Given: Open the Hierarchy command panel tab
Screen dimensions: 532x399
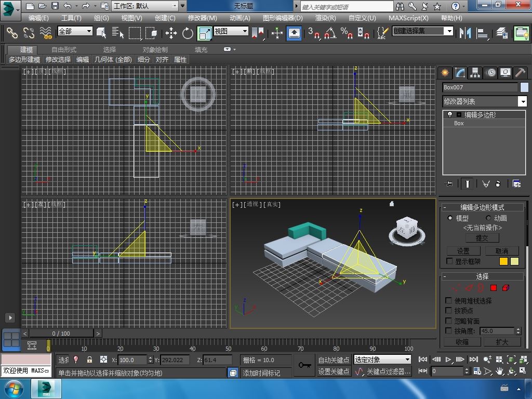Looking at the screenshot, I should [x=475, y=73].
